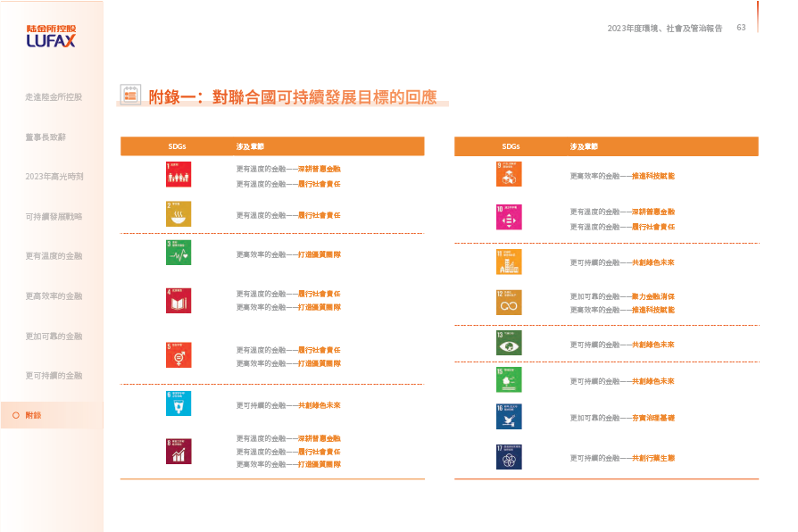Click the LUFAX logo
This screenshot has height=532, width=798.
click(51, 37)
